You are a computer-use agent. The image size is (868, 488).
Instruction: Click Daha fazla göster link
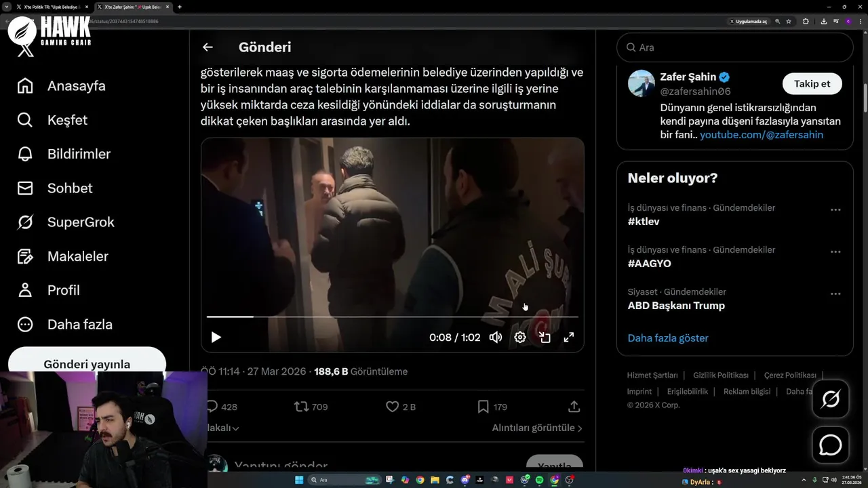coord(668,338)
